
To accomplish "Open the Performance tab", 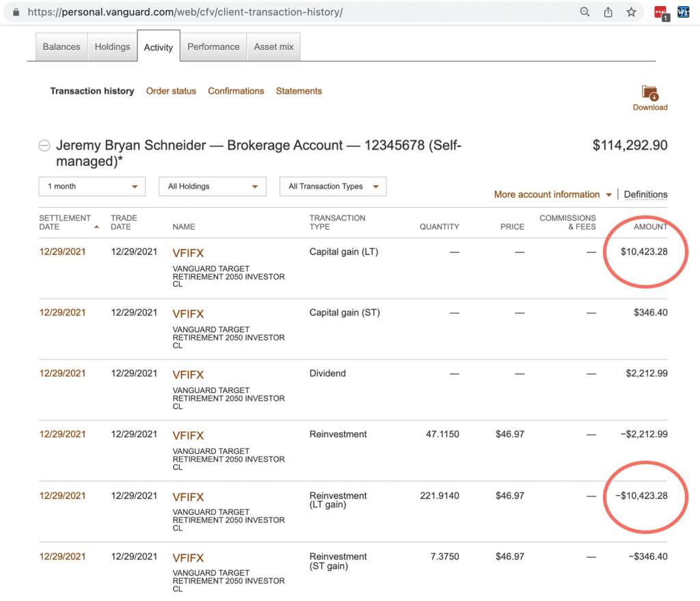I will tap(213, 47).
